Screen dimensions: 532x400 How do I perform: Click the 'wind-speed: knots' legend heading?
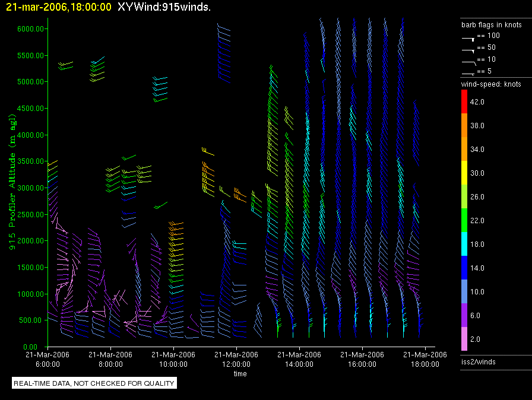(x=491, y=84)
